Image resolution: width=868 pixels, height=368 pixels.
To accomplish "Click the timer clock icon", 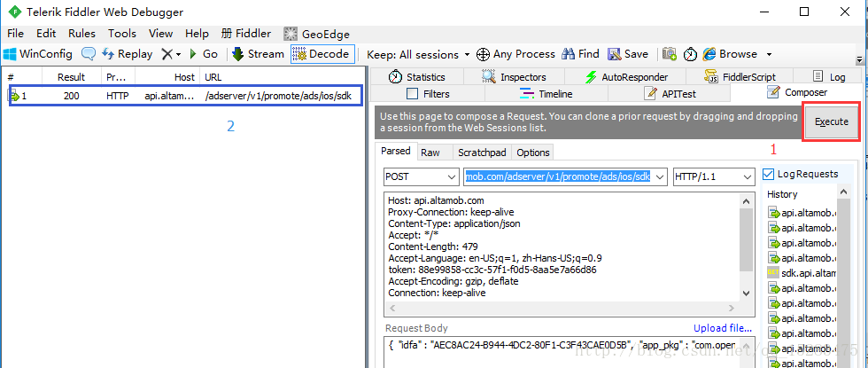I will pyautogui.click(x=690, y=54).
